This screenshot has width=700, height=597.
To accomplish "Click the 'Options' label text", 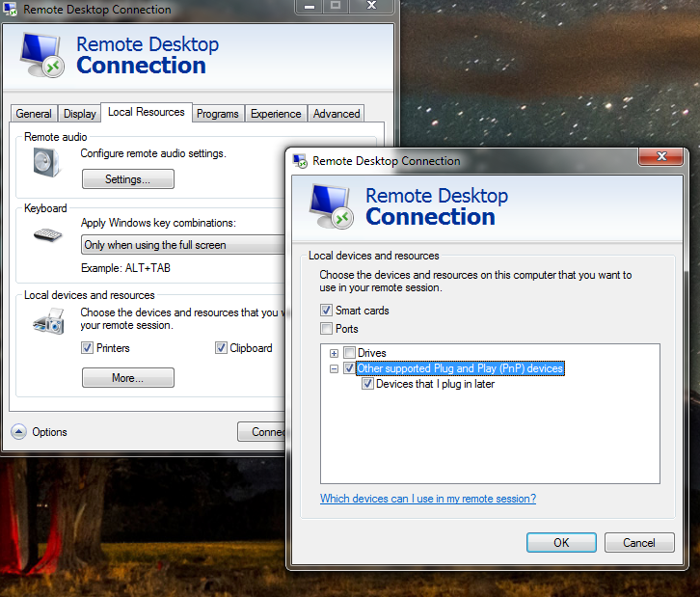I will 49,432.
